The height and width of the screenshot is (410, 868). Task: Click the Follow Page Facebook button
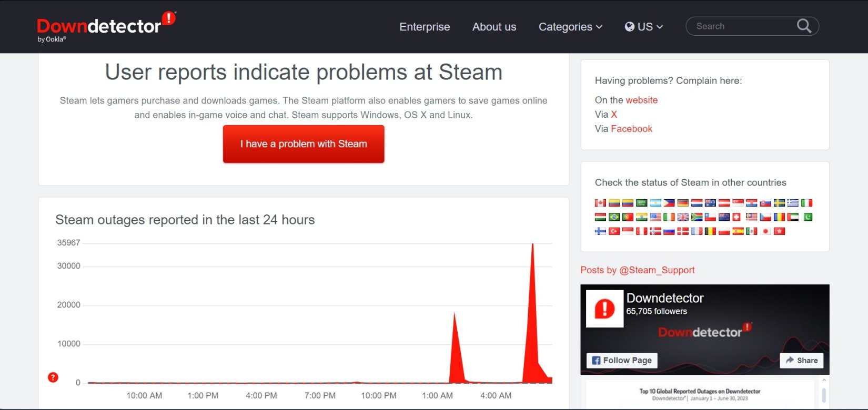[x=622, y=361]
